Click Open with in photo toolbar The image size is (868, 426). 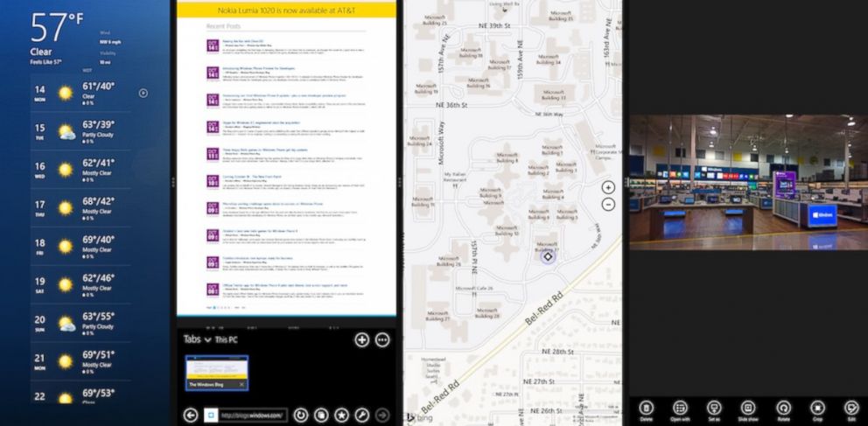pos(681,410)
